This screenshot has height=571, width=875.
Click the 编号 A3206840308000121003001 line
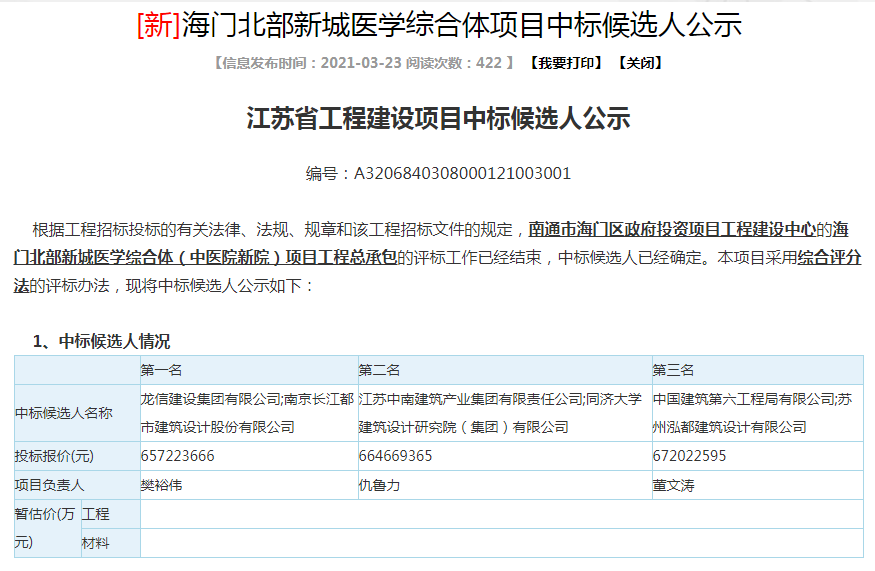tap(438, 174)
